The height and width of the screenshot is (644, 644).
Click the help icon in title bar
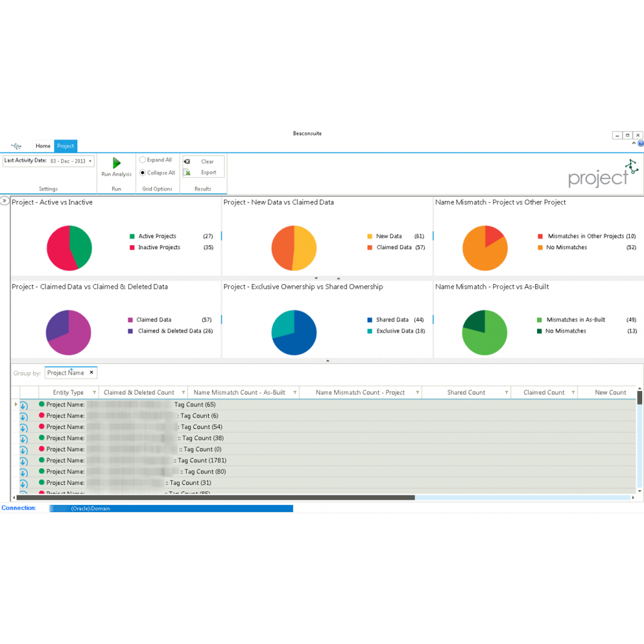(641, 144)
